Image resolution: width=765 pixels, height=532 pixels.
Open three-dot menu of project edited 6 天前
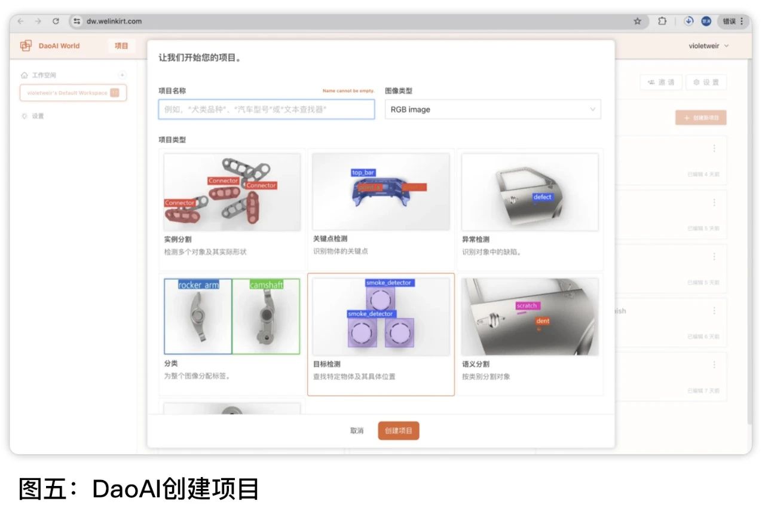click(x=714, y=311)
